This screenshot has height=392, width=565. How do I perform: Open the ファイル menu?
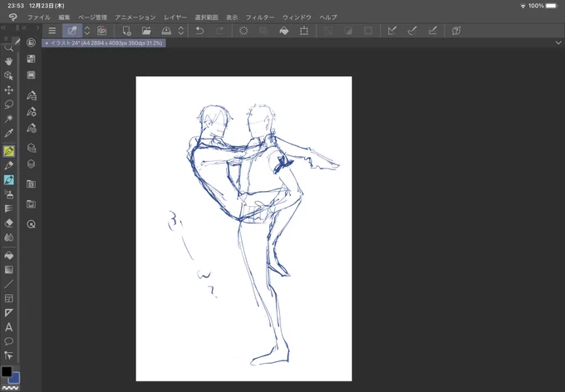click(x=39, y=17)
